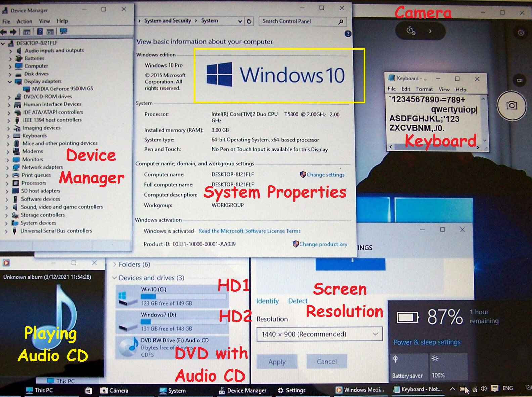Open Camera app settings gear
This screenshot has height=397, width=532.
(x=521, y=33)
